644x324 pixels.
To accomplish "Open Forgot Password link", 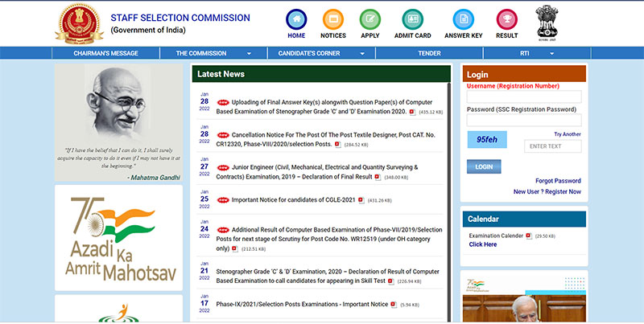I will click(558, 181).
